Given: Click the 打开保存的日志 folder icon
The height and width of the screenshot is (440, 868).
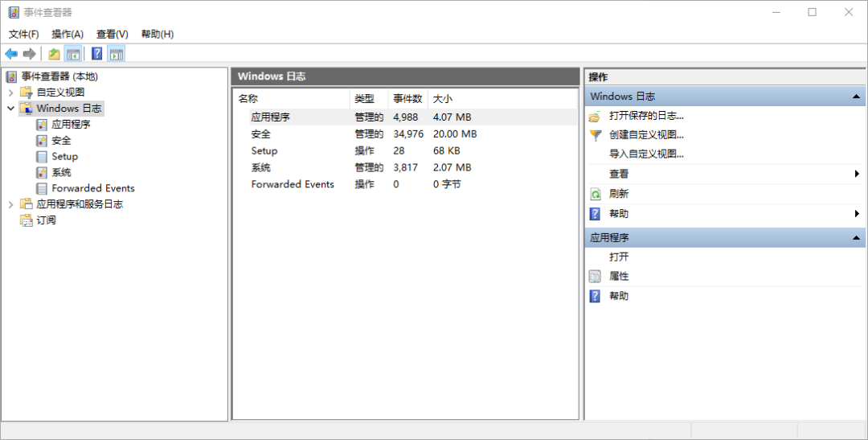Looking at the screenshot, I should pos(595,117).
